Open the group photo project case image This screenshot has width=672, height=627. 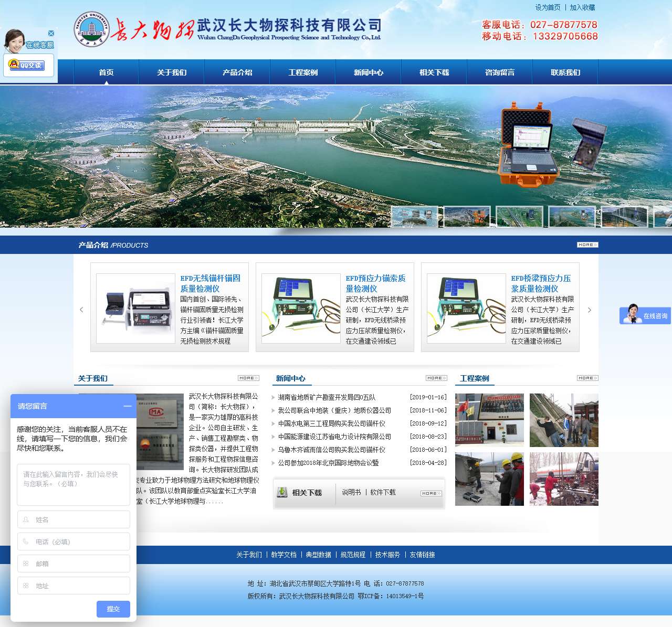click(489, 420)
